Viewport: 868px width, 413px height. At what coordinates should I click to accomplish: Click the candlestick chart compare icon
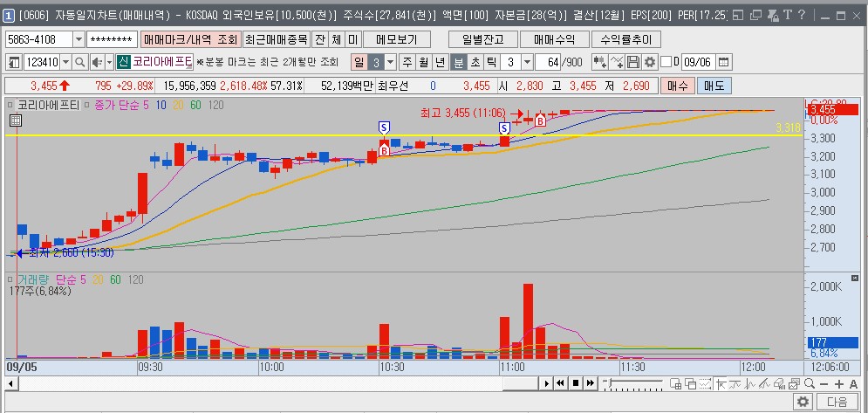click(x=599, y=62)
